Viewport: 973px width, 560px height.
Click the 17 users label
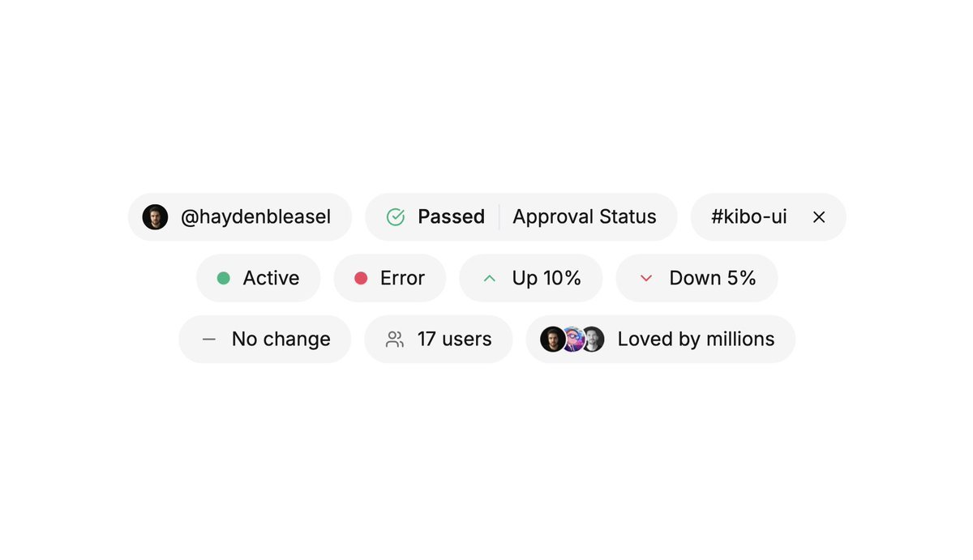[454, 339]
